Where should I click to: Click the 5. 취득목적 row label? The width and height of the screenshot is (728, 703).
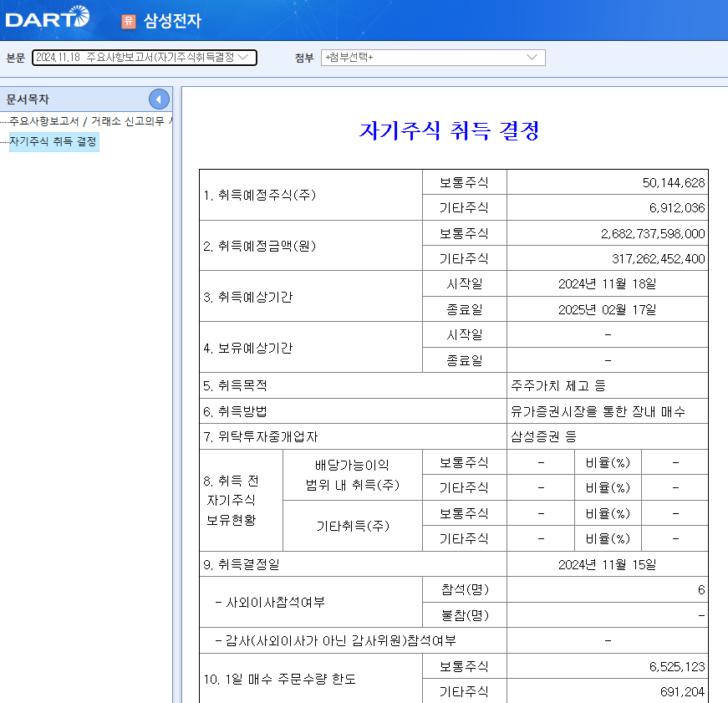235,386
